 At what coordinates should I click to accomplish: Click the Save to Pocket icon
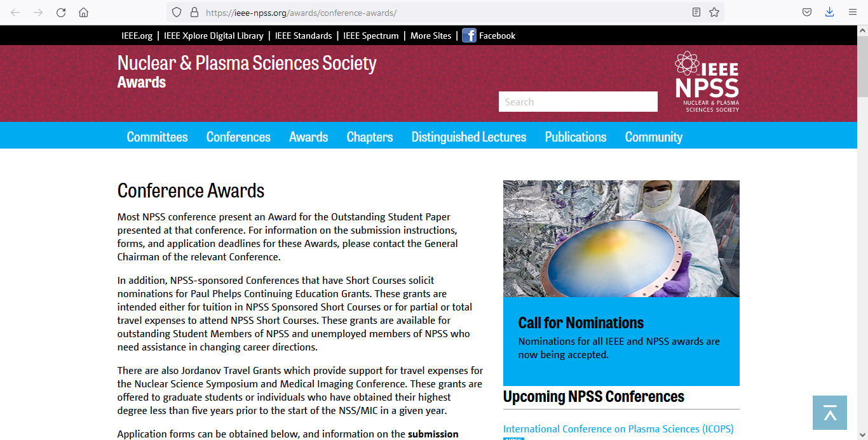[x=806, y=13]
